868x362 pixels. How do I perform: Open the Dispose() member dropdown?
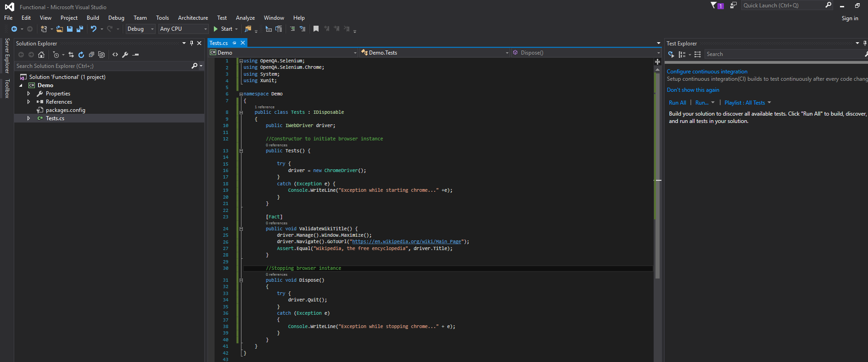(x=586, y=53)
